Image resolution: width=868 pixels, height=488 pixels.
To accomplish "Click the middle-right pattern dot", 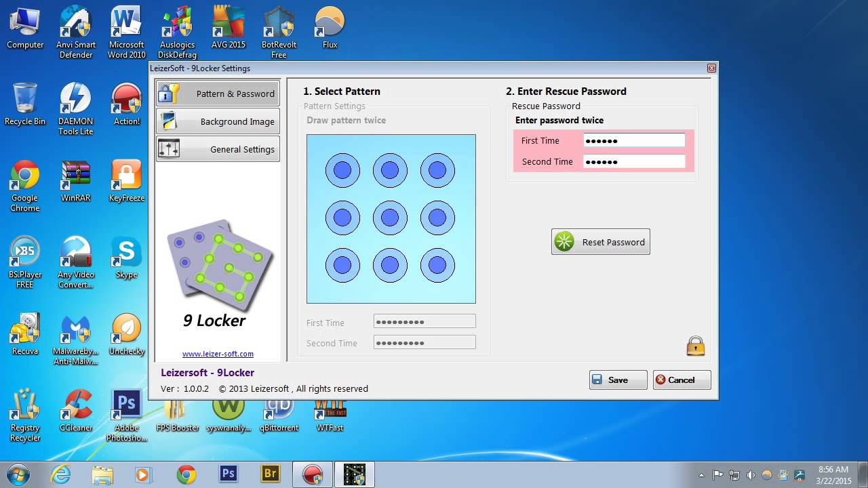I will (437, 218).
